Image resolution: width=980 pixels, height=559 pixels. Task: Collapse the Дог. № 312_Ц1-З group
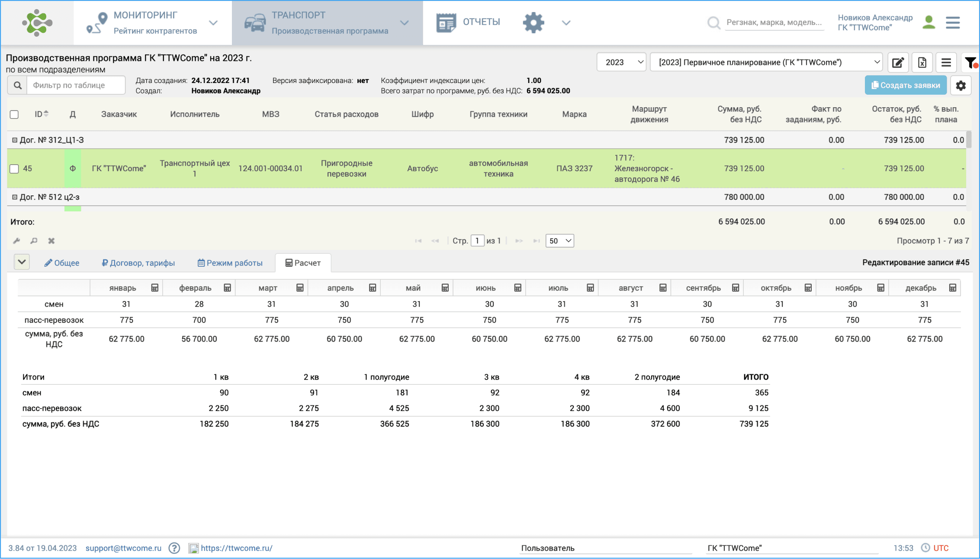tap(14, 140)
